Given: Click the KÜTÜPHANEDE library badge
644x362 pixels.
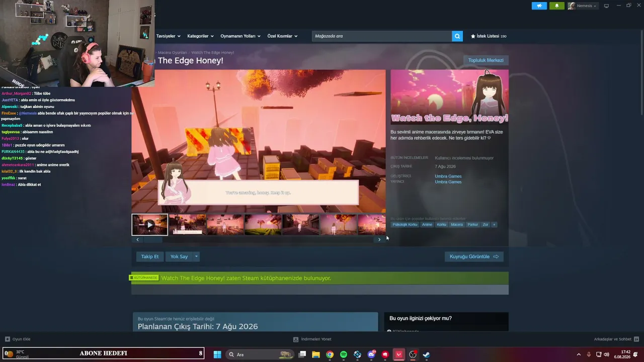Looking at the screenshot, I should click(x=144, y=278).
